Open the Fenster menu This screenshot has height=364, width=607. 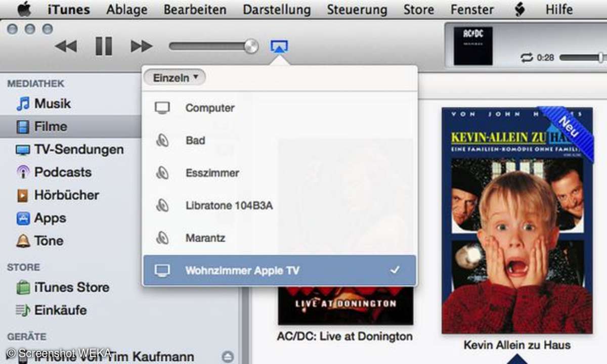472,9
